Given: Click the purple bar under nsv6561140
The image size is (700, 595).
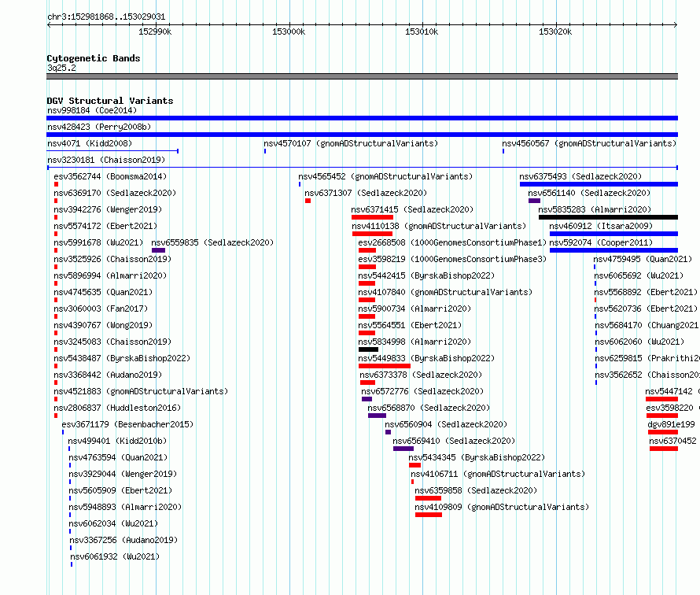Looking at the screenshot, I should (534, 201).
